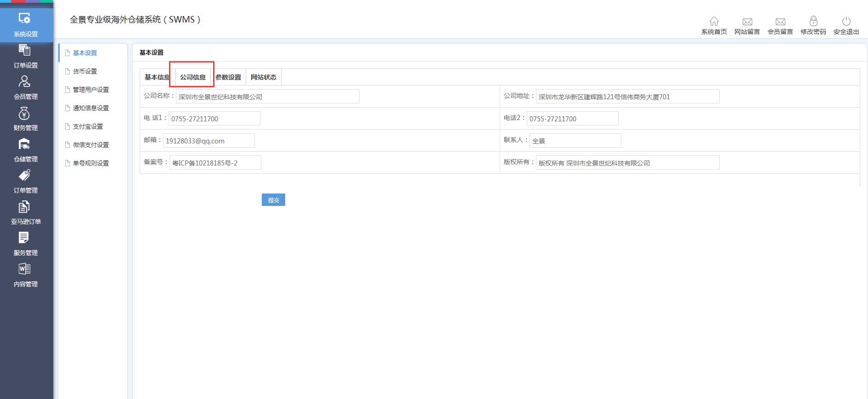This screenshot has height=399, width=868.
Task: Go to 单号规则设置 submenu item
Action: click(90, 163)
